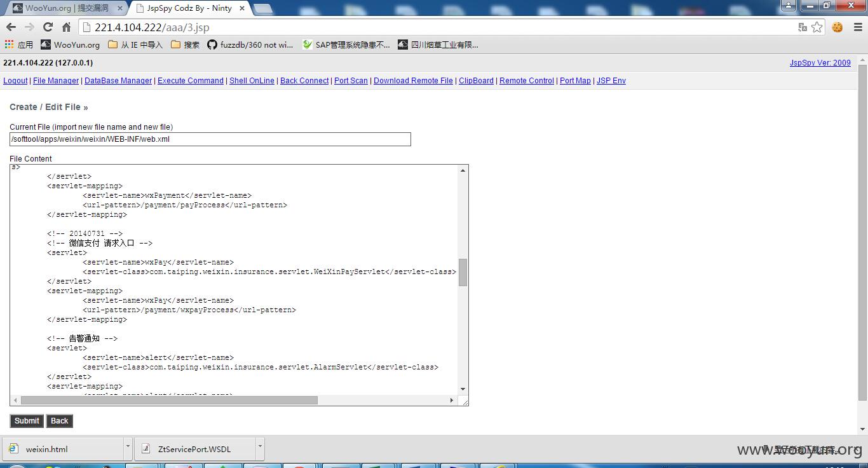Click the textarea resize grip corner

(464, 401)
